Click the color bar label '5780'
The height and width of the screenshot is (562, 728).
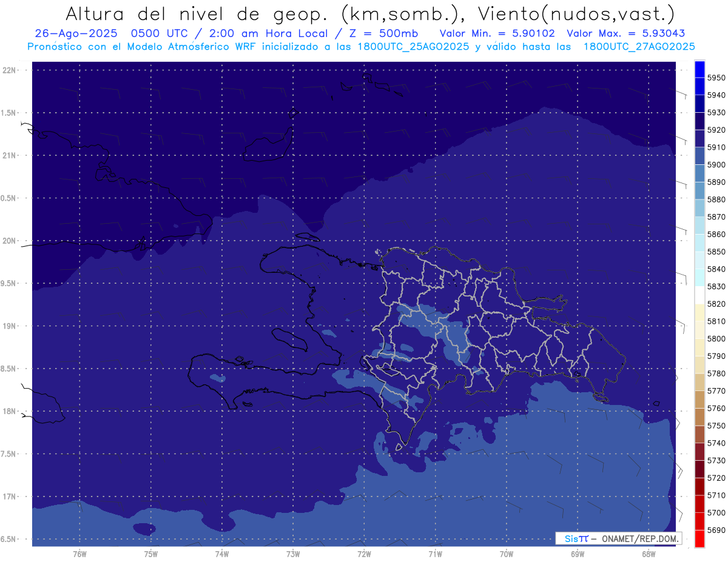click(716, 373)
